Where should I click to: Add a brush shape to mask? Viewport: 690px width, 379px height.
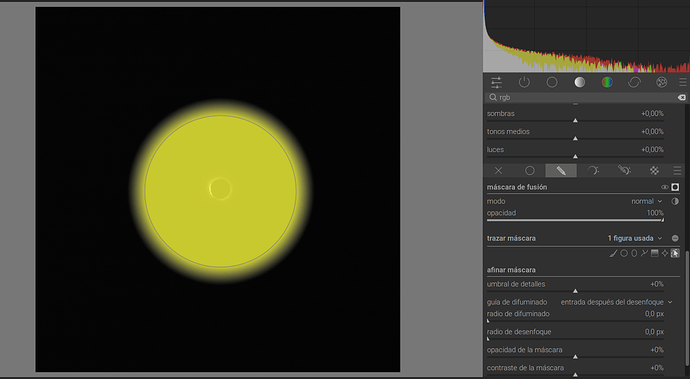[613, 253]
